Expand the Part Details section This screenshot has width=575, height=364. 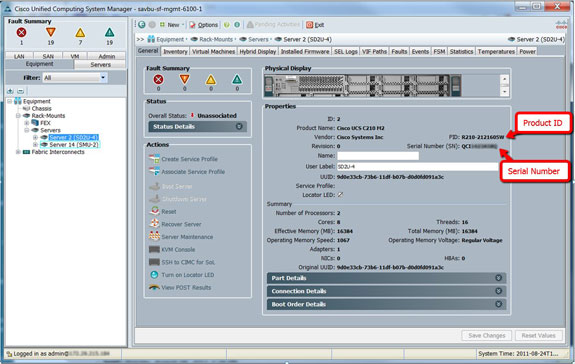pyautogui.click(x=387, y=278)
